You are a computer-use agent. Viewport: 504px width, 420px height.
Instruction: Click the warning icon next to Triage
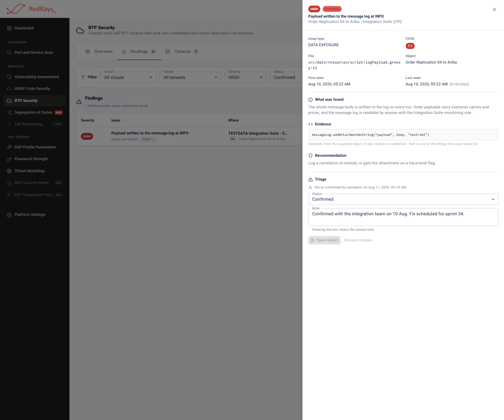(310, 179)
